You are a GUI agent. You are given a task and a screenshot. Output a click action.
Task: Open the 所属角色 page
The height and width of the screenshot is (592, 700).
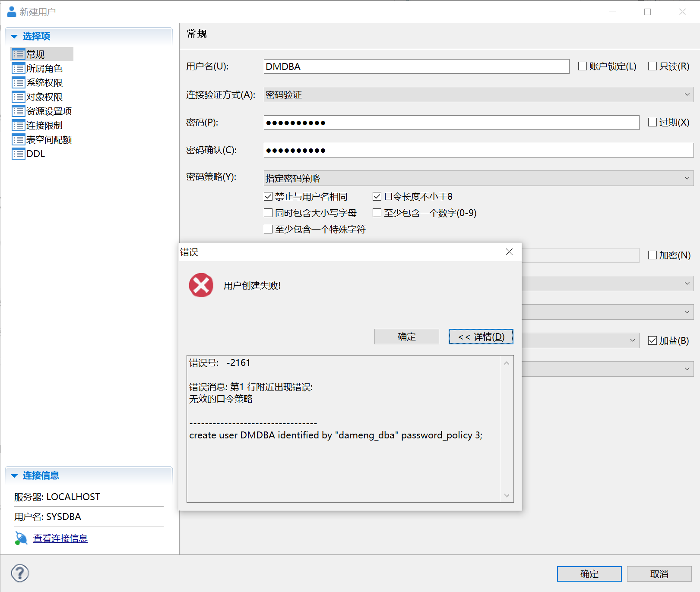44,69
